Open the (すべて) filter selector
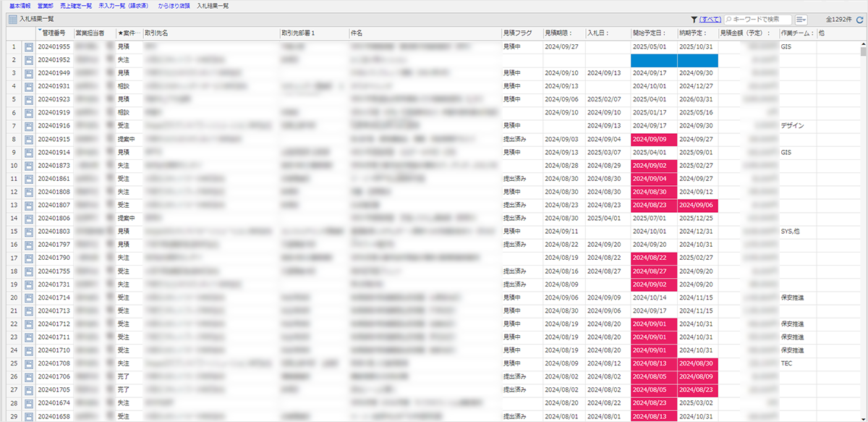Viewport: 868px width, 422px height. tap(710, 20)
